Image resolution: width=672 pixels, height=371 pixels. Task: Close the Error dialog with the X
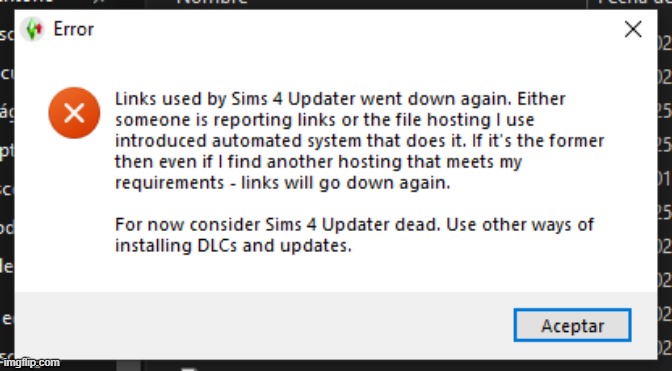[633, 30]
